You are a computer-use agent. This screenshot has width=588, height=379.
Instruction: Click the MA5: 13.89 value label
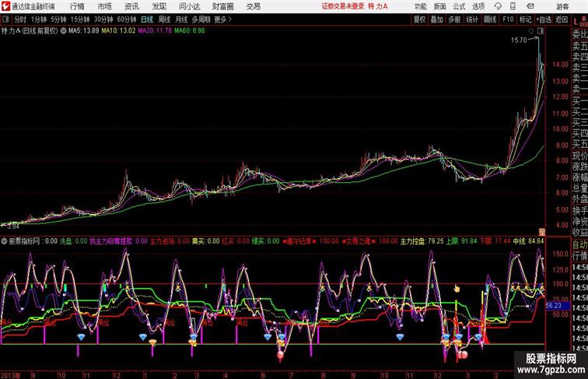pyautogui.click(x=84, y=31)
